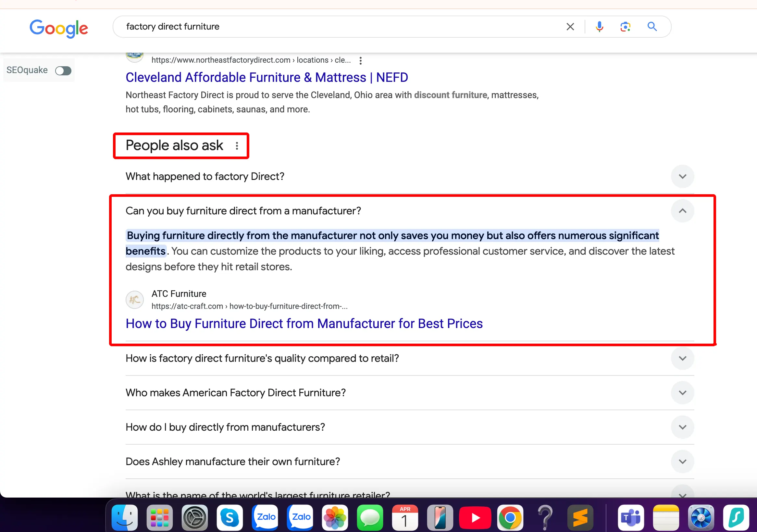
Task: Open Google Lens image search
Action: point(625,26)
